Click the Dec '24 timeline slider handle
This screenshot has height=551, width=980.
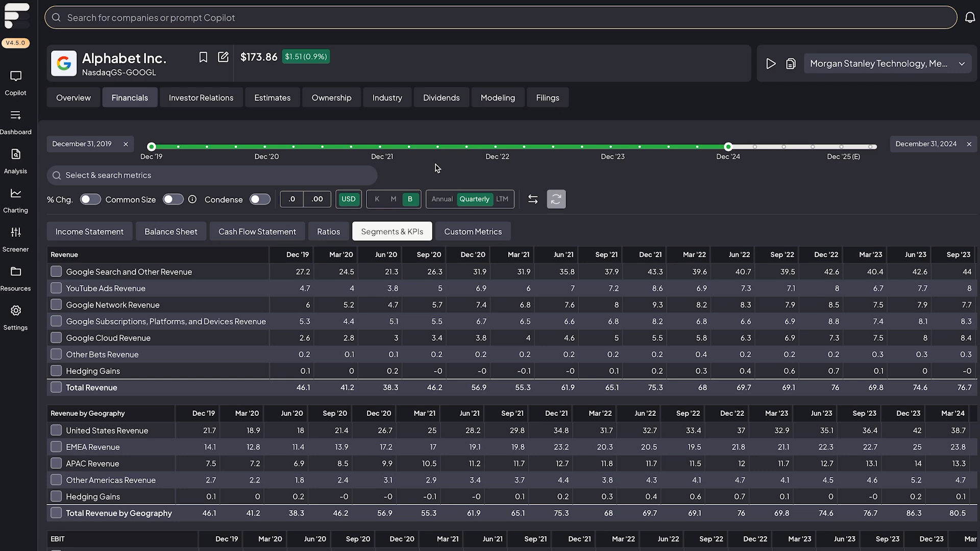point(728,147)
